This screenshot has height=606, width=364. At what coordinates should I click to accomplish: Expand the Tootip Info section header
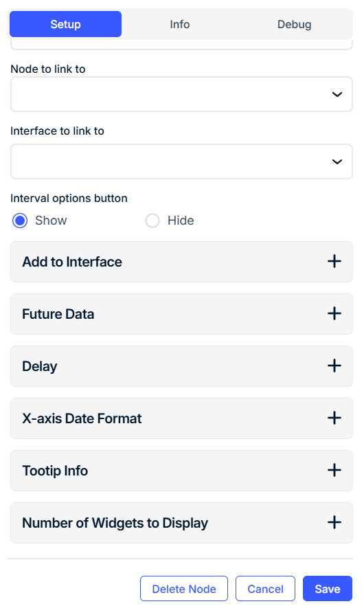pos(181,471)
